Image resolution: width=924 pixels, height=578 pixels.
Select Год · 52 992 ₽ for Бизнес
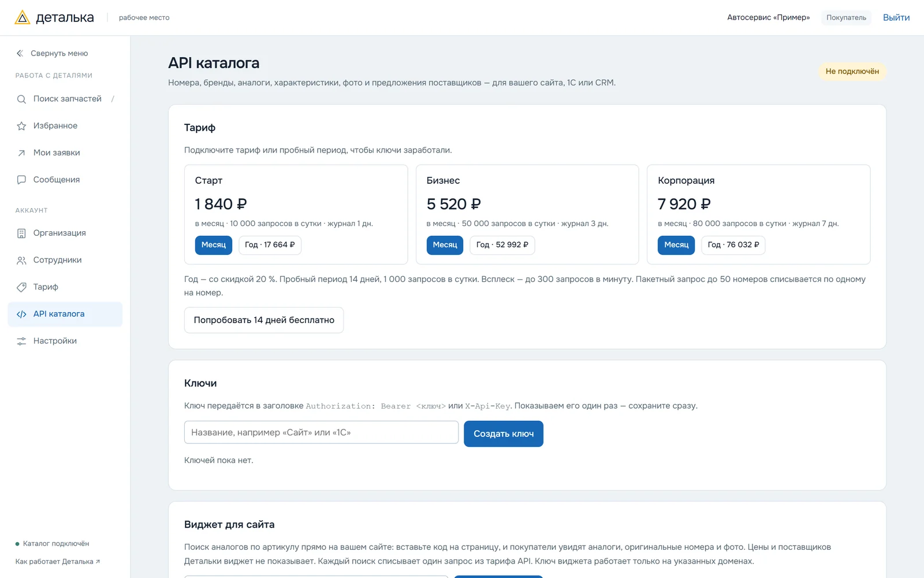coord(502,245)
